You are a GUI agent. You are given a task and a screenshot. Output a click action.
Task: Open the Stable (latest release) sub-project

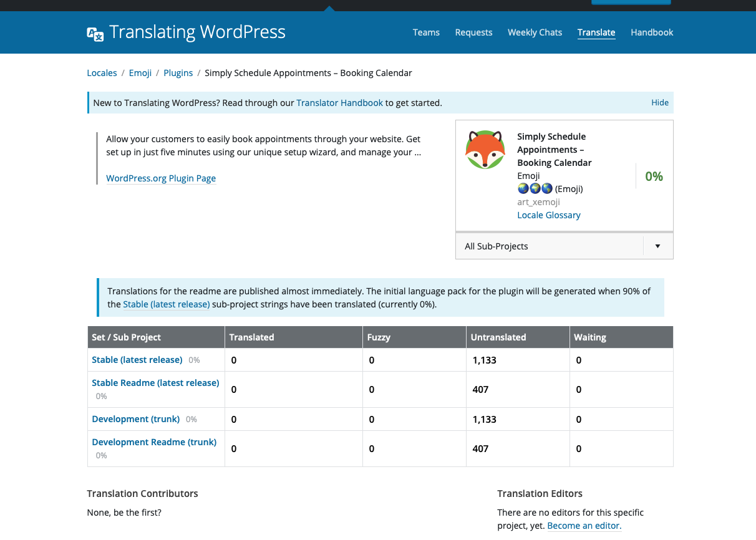pos(137,360)
